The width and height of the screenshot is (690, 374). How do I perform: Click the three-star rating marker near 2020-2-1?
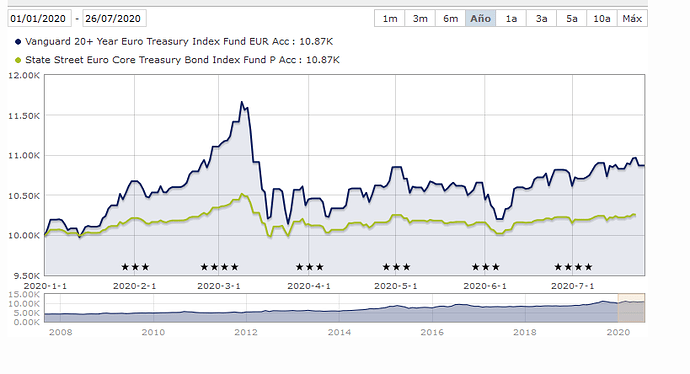(x=136, y=267)
